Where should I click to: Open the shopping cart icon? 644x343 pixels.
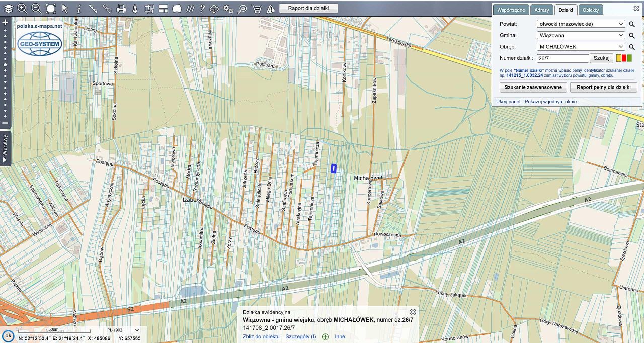click(257, 8)
